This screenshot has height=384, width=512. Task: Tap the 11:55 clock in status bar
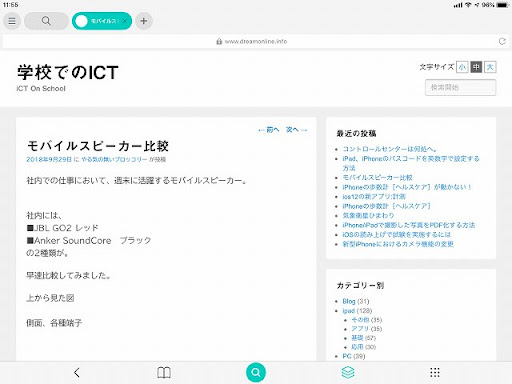[10, 5]
